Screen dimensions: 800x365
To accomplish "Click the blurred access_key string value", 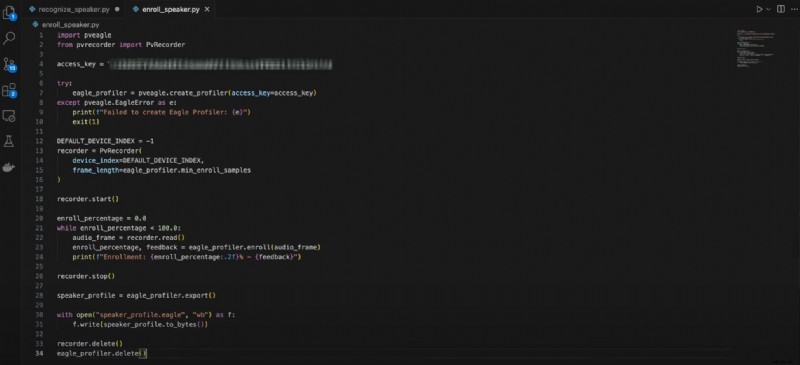I will tap(220, 64).
